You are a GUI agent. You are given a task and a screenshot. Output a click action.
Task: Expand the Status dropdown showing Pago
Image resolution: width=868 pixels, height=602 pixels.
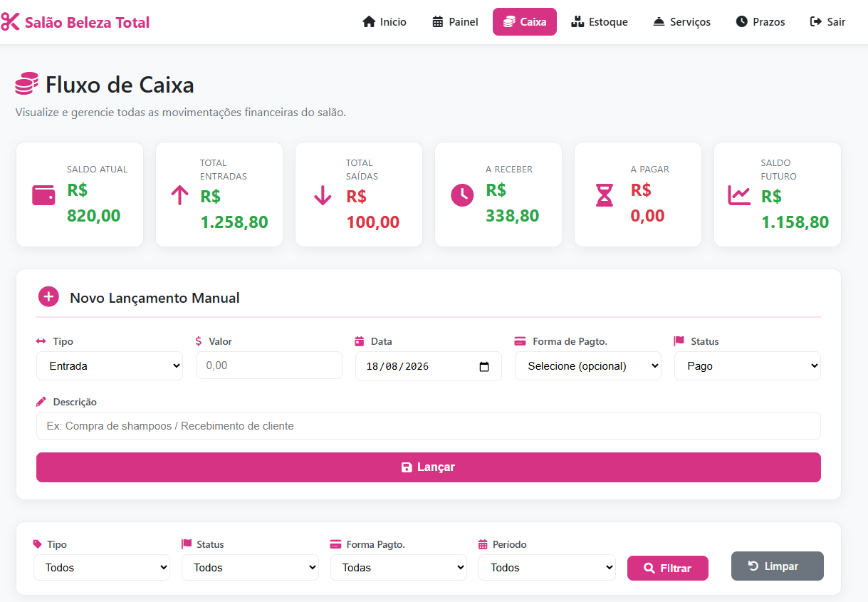coord(748,366)
